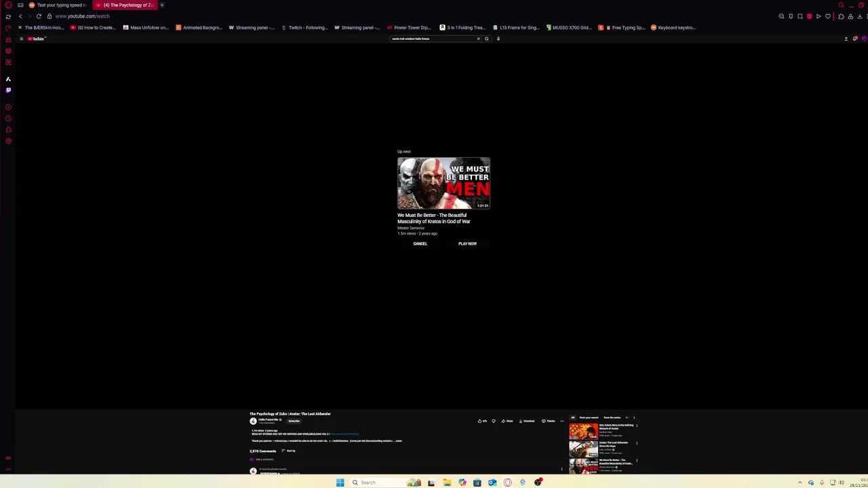Open browser downloads icon
868x488 pixels.
click(860, 16)
